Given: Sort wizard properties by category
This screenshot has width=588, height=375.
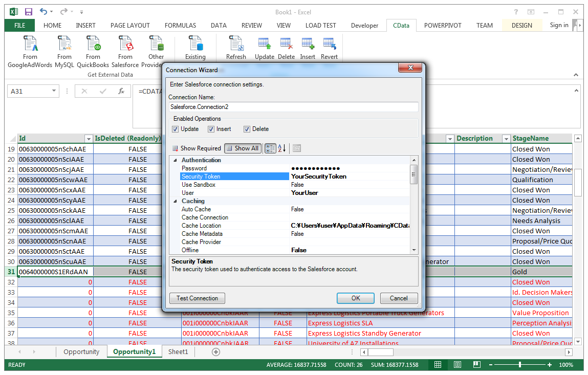Looking at the screenshot, I should point(270,148).
